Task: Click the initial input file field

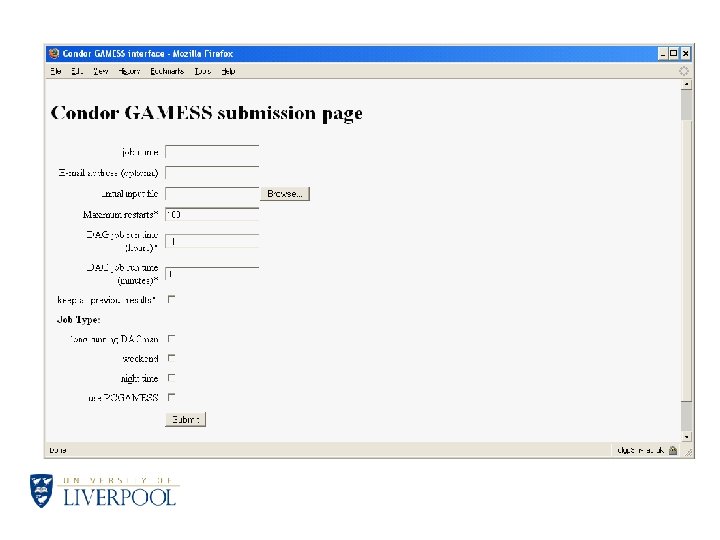Action: (212, 194)
